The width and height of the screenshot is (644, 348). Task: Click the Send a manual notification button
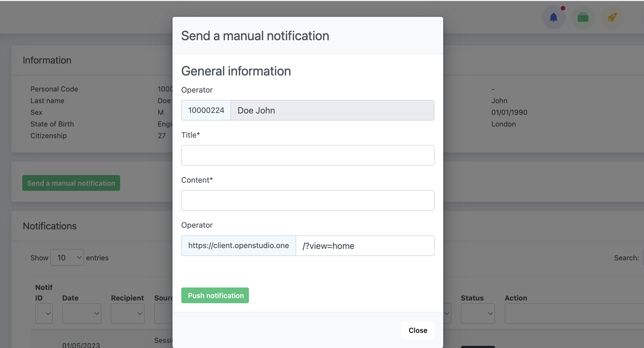[71, 183]
